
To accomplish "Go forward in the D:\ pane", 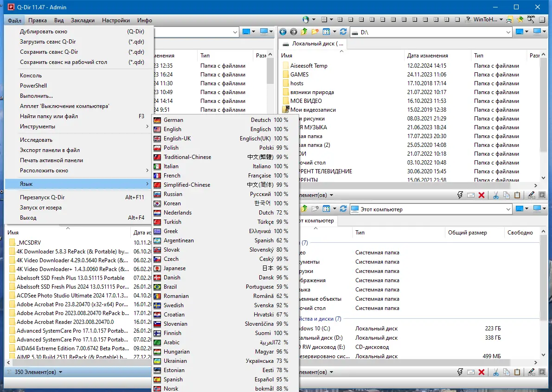I will tap(293, 32).
